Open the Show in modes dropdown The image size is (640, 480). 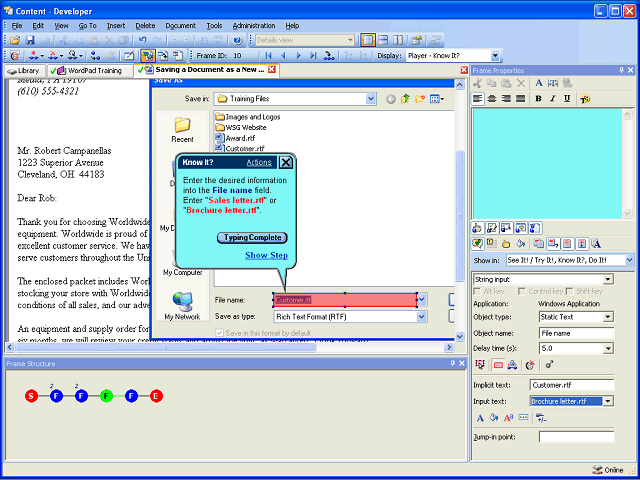pyautogui.click(x=629, y=260)
